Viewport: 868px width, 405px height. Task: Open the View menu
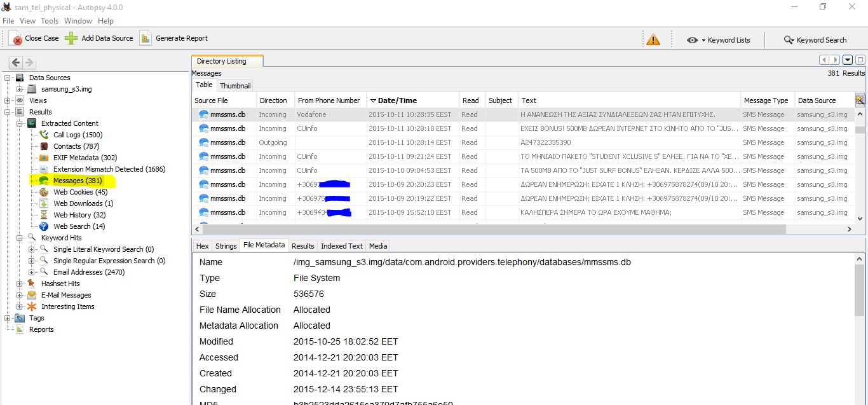pos(27,21)
